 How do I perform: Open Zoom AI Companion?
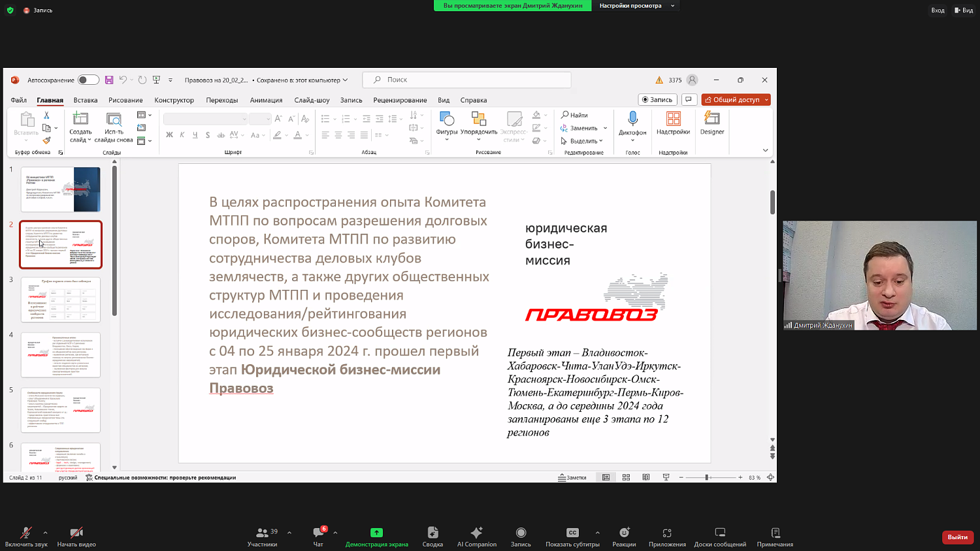click(477, 537)
